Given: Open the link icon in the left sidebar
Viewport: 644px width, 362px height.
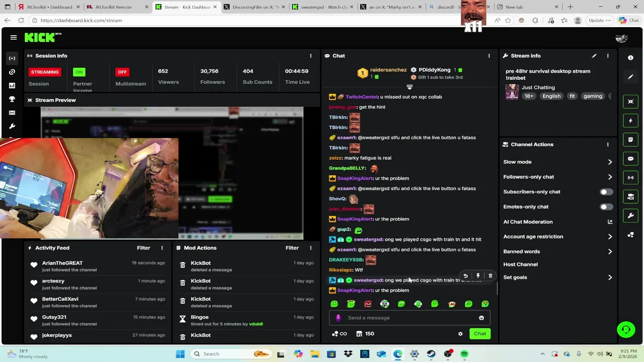Looking at the screenshot, I should click(x=12, y=72).
